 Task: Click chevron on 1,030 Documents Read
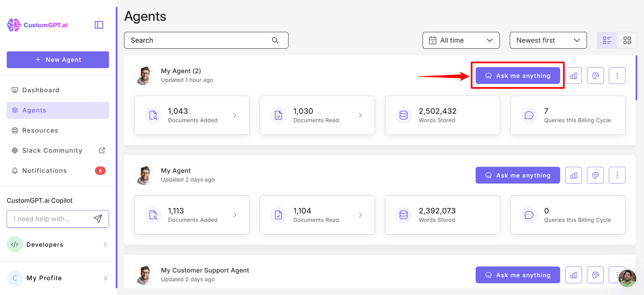pyautogui.click(x=360, y=115)
